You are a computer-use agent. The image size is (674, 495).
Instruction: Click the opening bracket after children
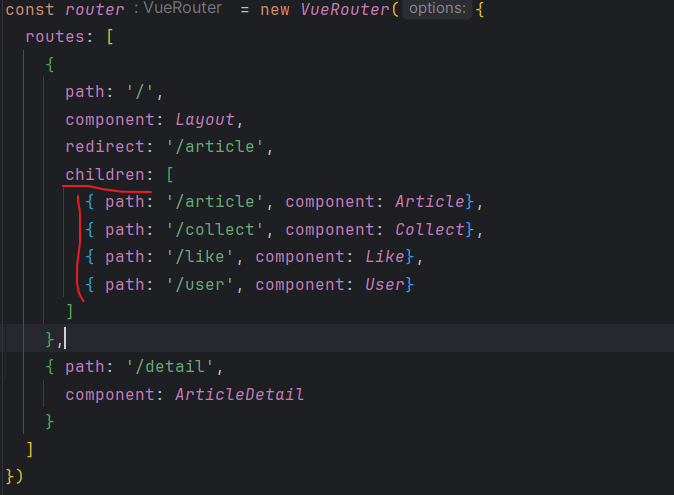click(170, 175)
